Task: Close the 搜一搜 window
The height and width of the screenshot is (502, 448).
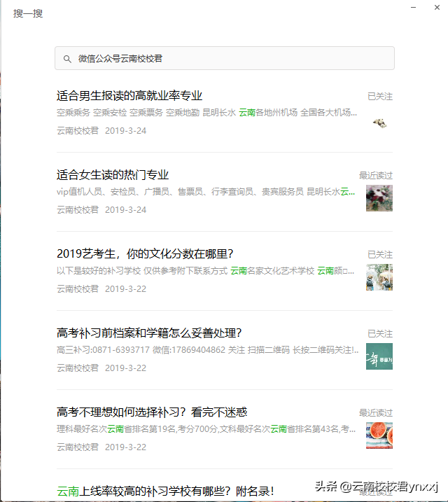Action: click(437, 8)
